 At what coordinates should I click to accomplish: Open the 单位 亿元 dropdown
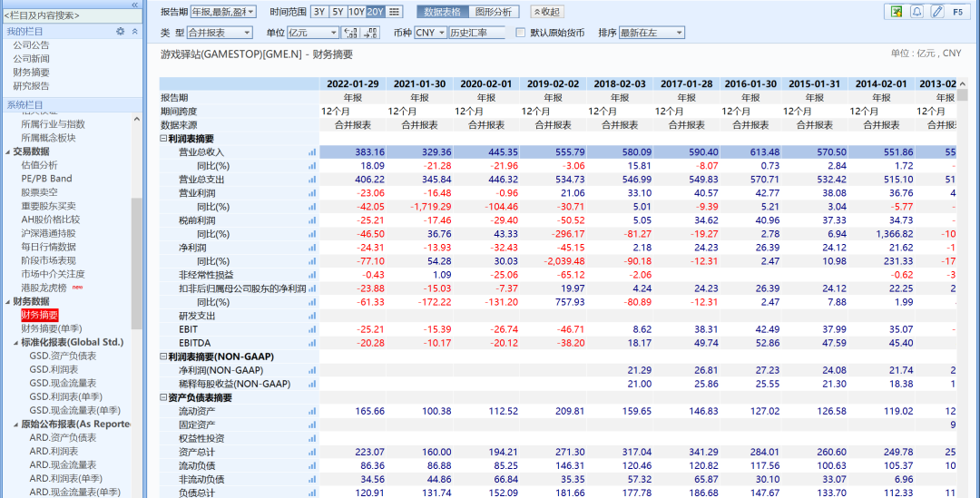[312, 33]
